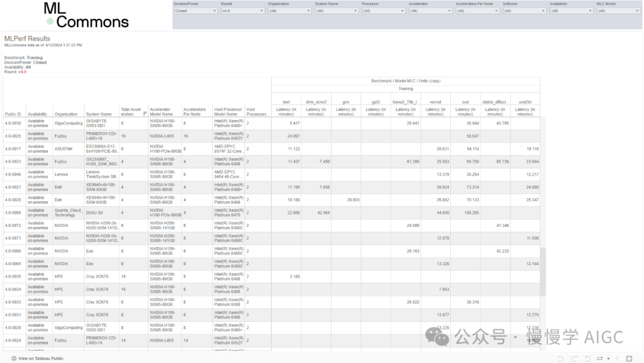The height and width of the screenshot is (363, 644).
Task: Click the resnet benchmark column header
Action: [435, 102]
